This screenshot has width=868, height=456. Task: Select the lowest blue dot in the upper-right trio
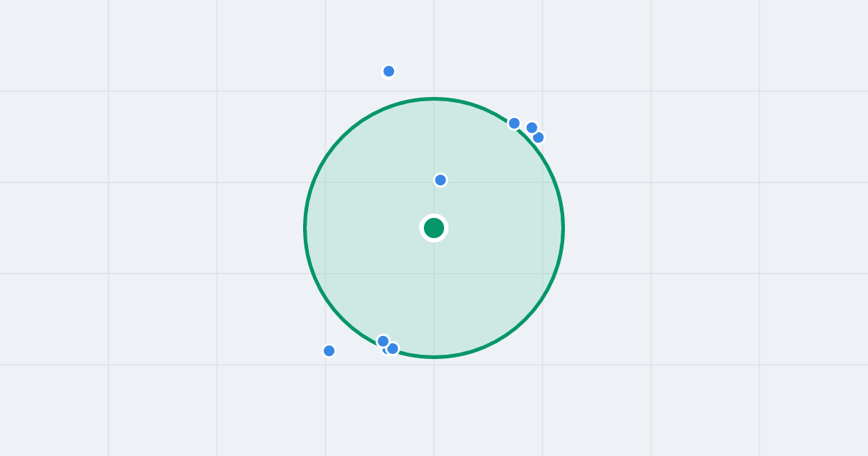tap(538, 137)
